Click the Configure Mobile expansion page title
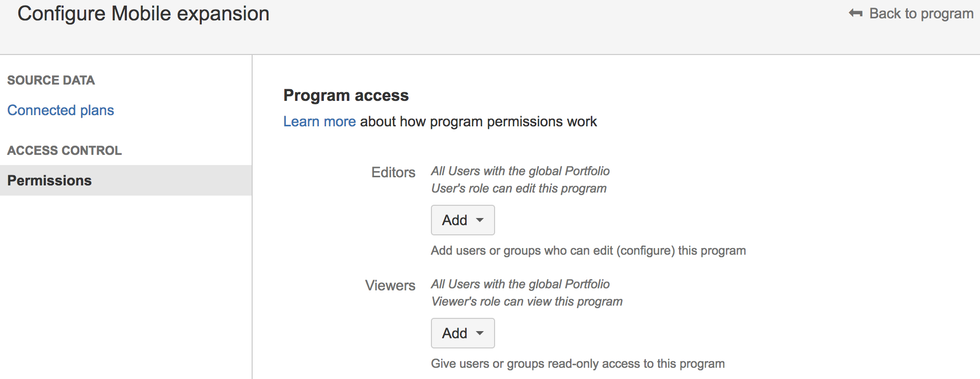980x379 pixels. 143,14
